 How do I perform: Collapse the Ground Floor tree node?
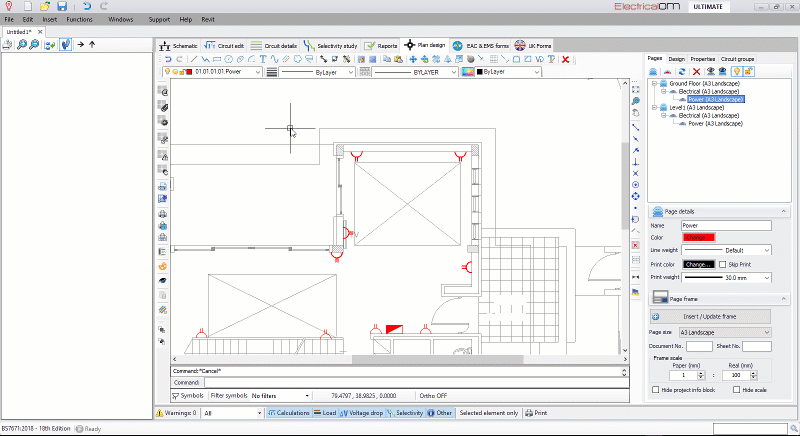pos(655,83)
